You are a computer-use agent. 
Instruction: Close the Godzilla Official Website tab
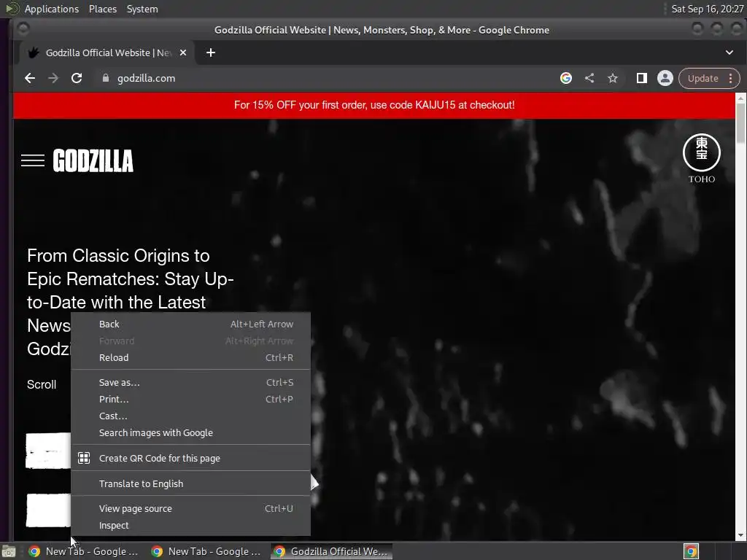tap(183, 52)
